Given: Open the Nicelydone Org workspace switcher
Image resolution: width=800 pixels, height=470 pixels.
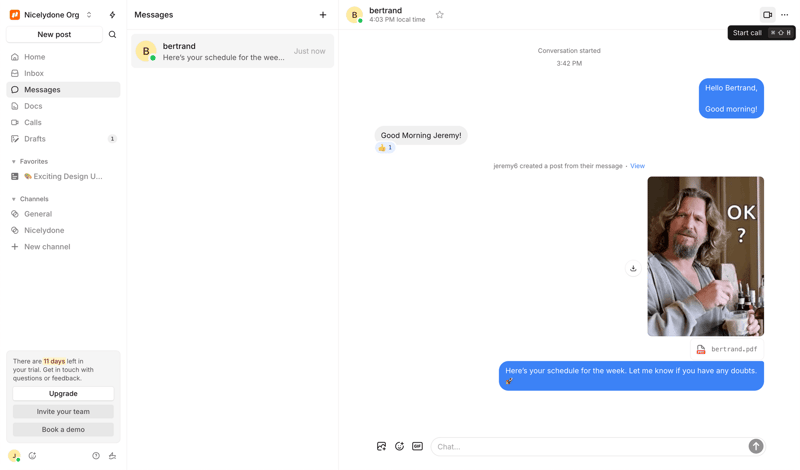Looking at the screenshot, I should click(x=51, y=15).
